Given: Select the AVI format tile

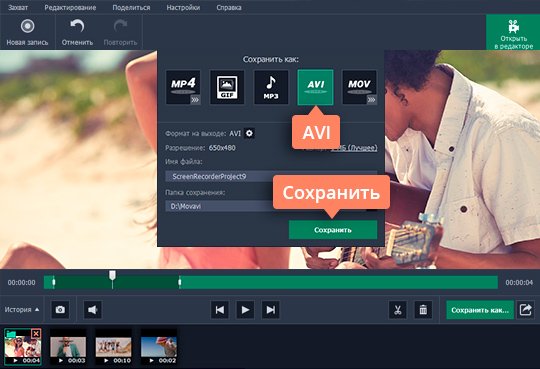Looking at the screenshot, I should point(315,87).
